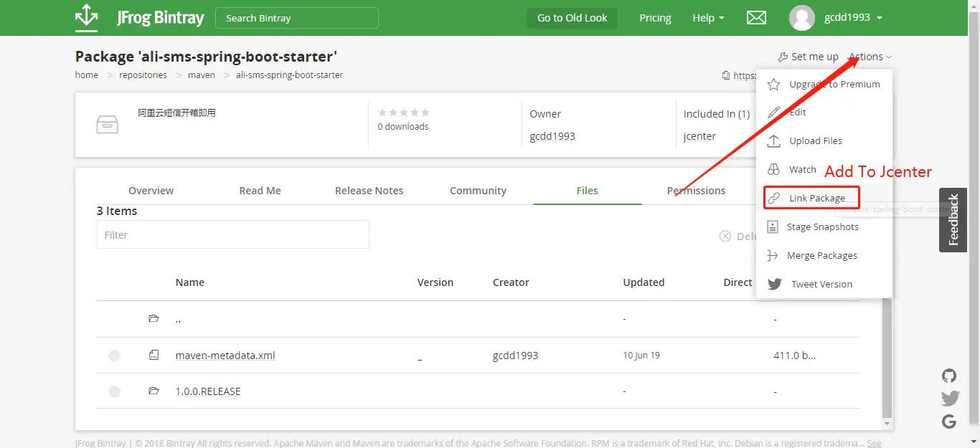Click the Filter input field
This screenshot has height=448, width=980.
pos(233,234)
